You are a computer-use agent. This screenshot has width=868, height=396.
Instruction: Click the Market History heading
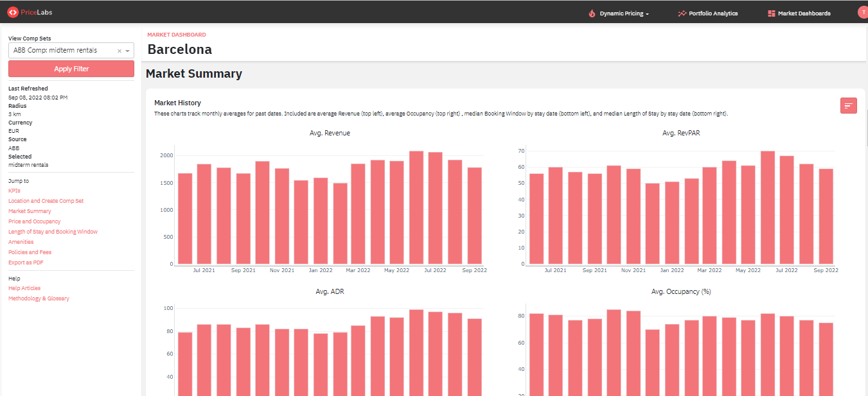[177, 103]
